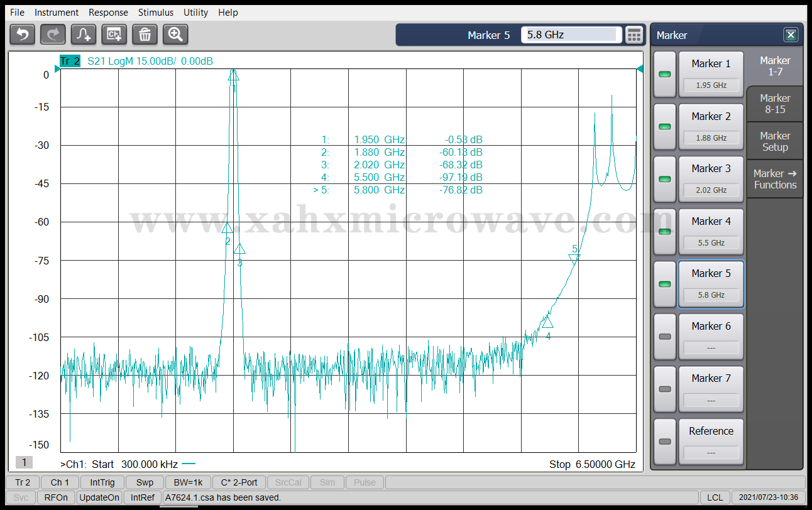Open the Utility menu
This screenshot has width=812, height=510.
(195, 12)
